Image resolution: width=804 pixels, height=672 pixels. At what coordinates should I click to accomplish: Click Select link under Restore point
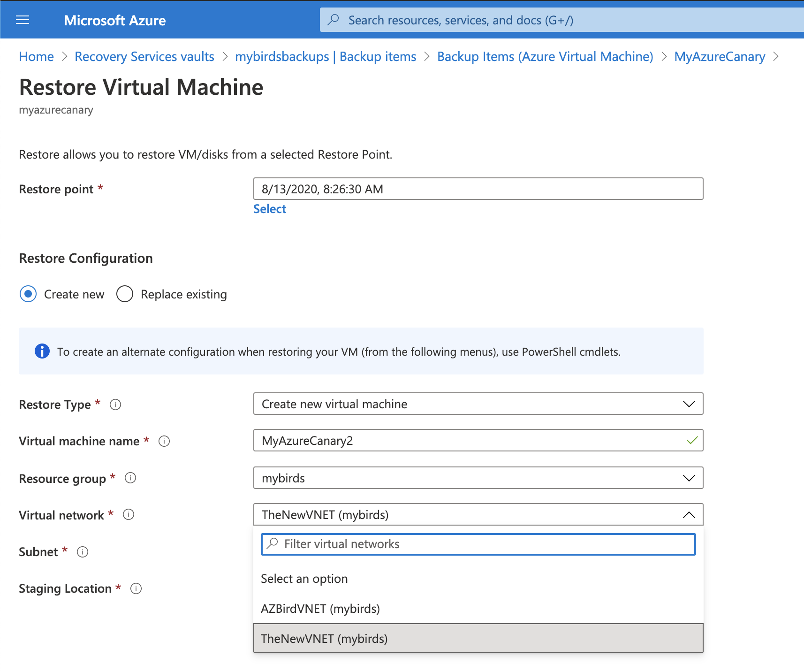tap(270, 209)
